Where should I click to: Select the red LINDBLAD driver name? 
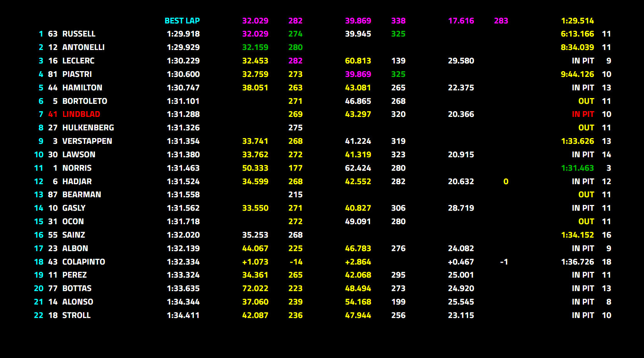(81, 114)
